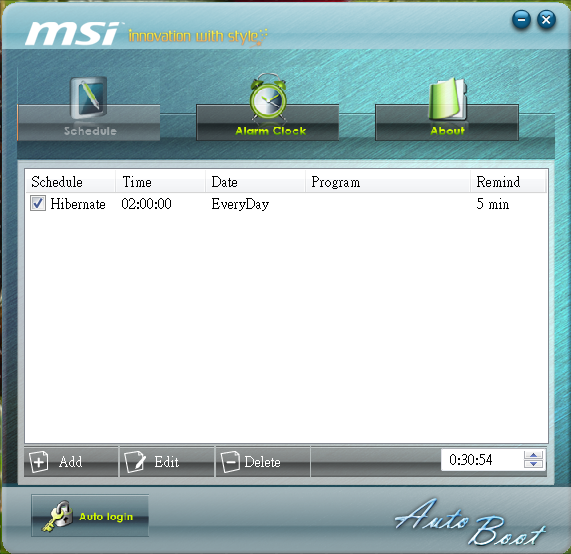Click the padlock and keys icon
The image size is (571, 554).
tap(57, 516)
